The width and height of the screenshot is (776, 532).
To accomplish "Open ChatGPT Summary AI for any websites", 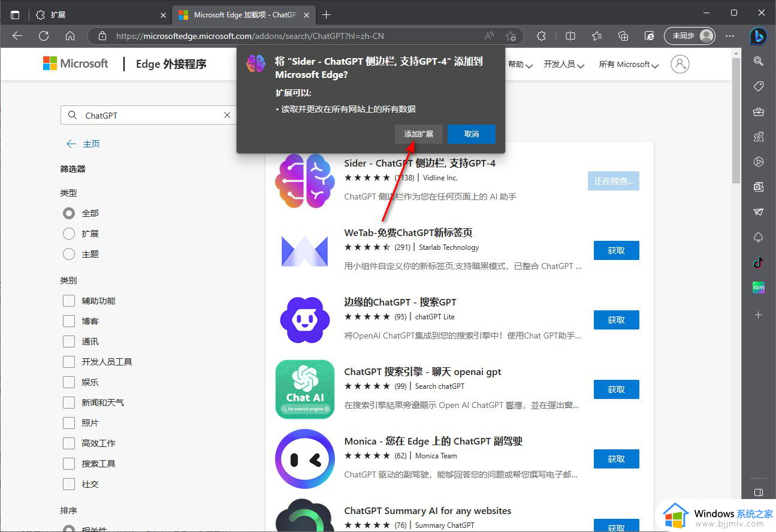I will [x=428, y=510].
